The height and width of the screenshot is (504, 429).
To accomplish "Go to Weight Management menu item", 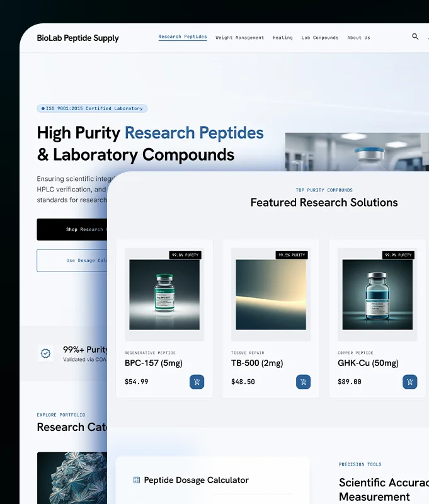I will click(x=240, y=38).
